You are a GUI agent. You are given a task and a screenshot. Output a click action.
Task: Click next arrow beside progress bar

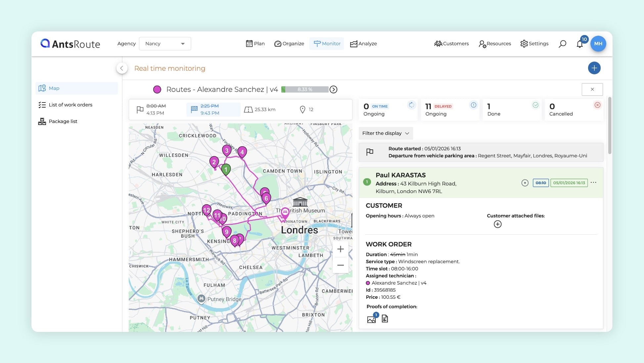point(334,90)
